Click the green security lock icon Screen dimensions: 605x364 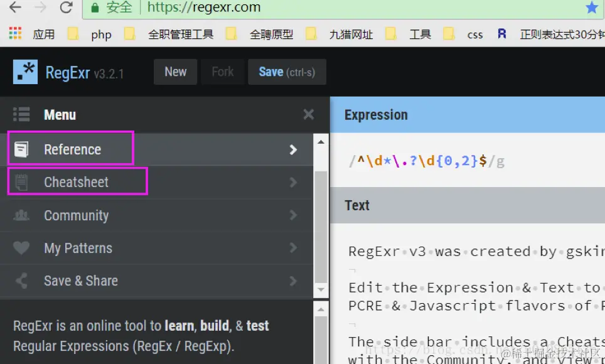tap(95, 8)
